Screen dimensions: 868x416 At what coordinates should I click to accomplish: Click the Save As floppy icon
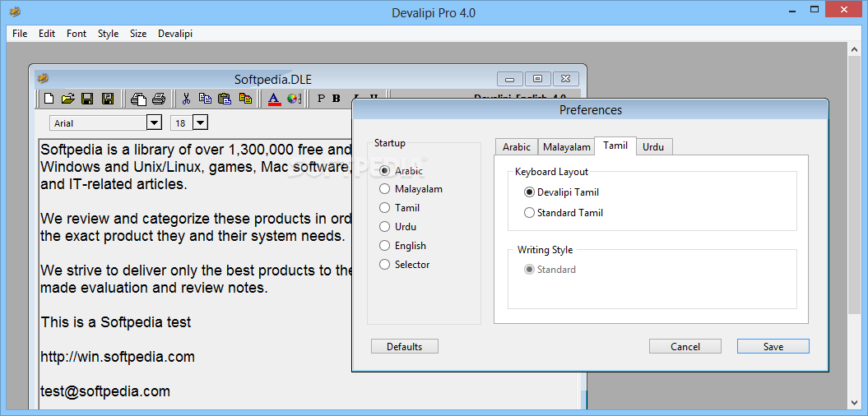108,99
